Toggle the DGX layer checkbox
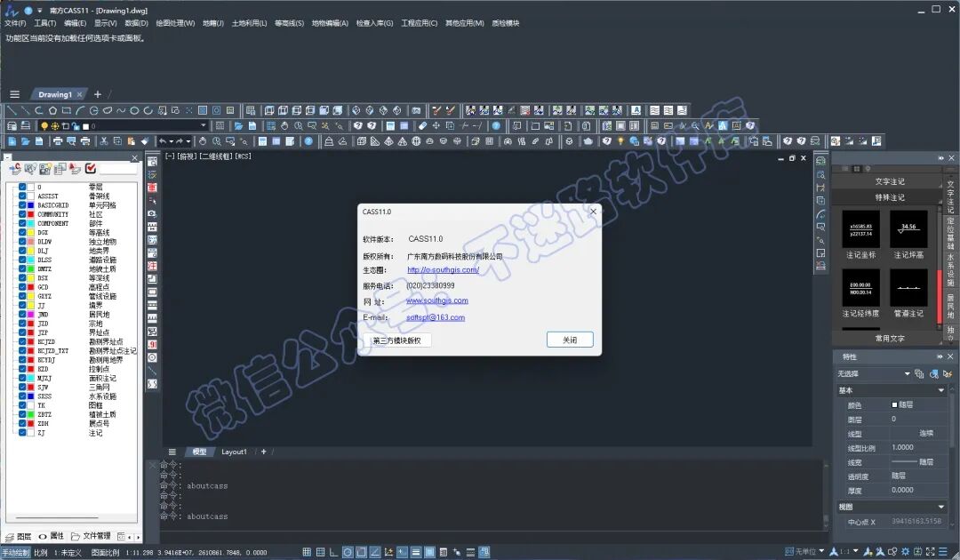The height and width of the screenshot is (560, 960). coord(22,233)
